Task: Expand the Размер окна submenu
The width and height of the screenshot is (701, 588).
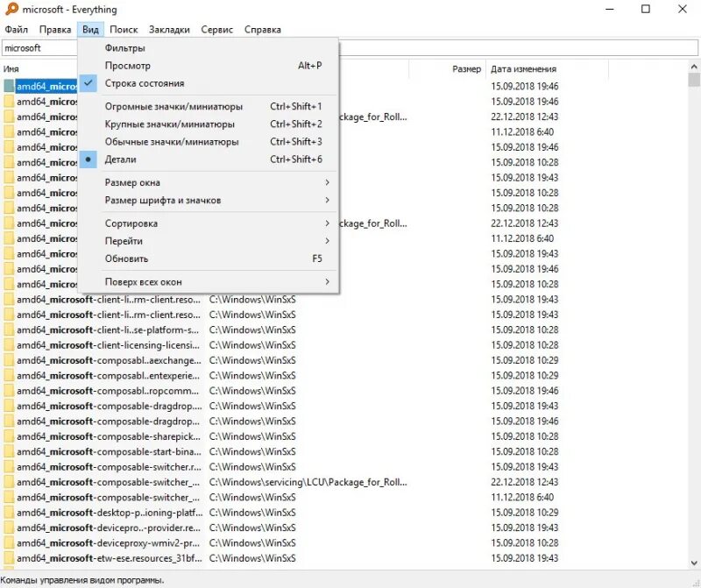Action: [x=208, y=182]
